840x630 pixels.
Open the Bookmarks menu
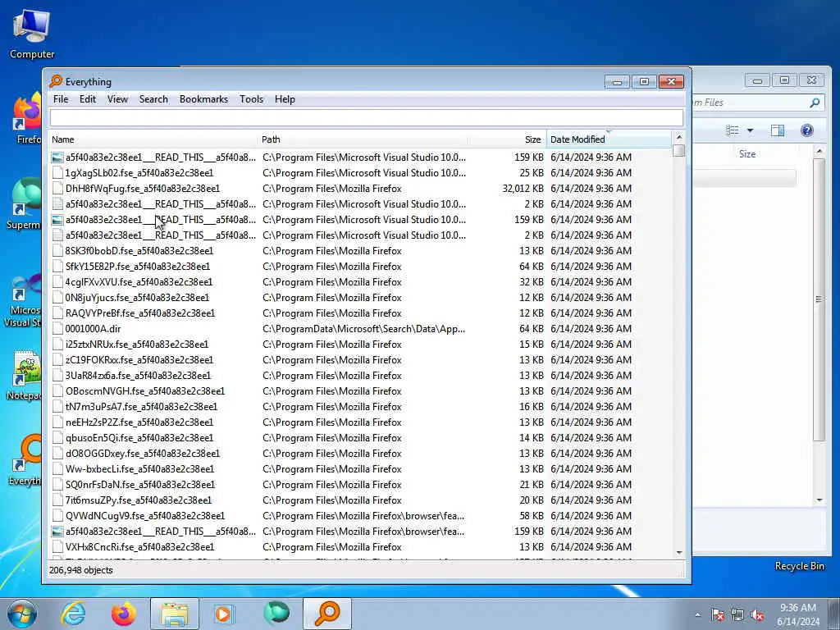pos(203,99)
